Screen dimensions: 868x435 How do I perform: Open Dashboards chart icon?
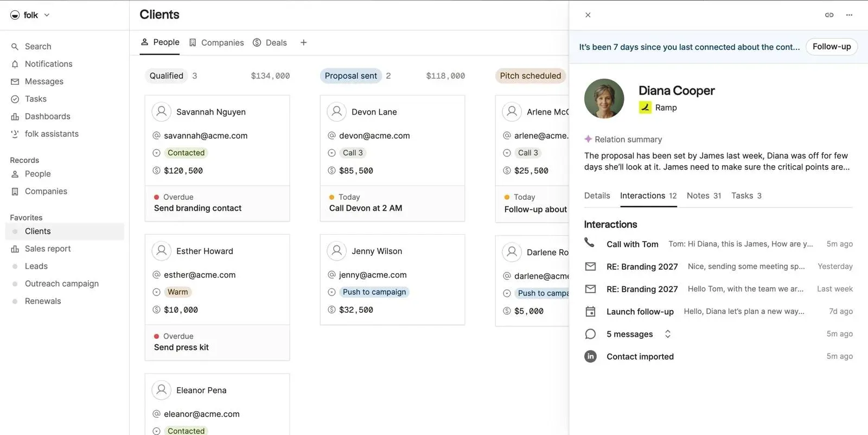(15, 116)
